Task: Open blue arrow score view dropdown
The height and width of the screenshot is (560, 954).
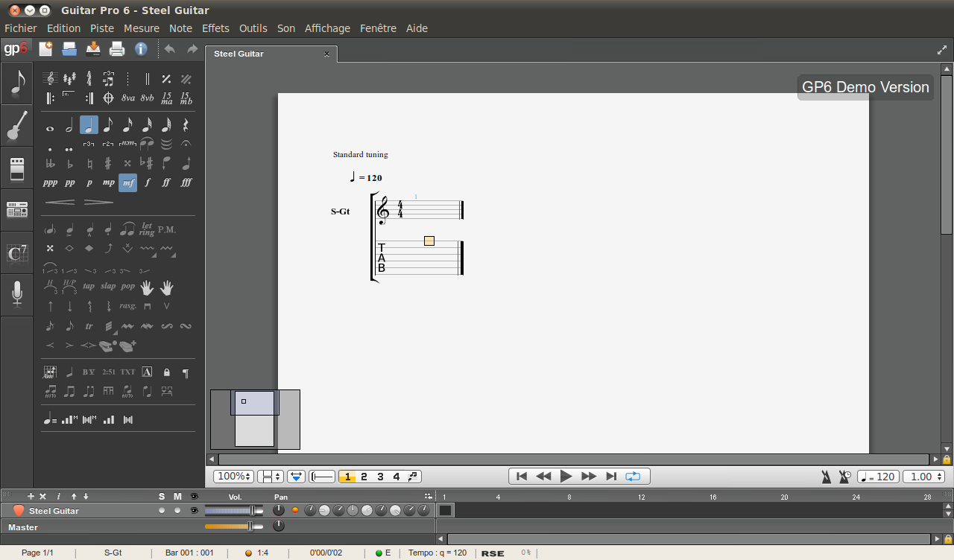Action: point(297,477)
